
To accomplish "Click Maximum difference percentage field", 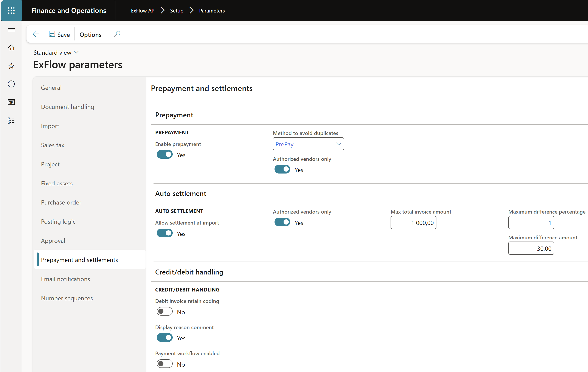I will (531, 223).
